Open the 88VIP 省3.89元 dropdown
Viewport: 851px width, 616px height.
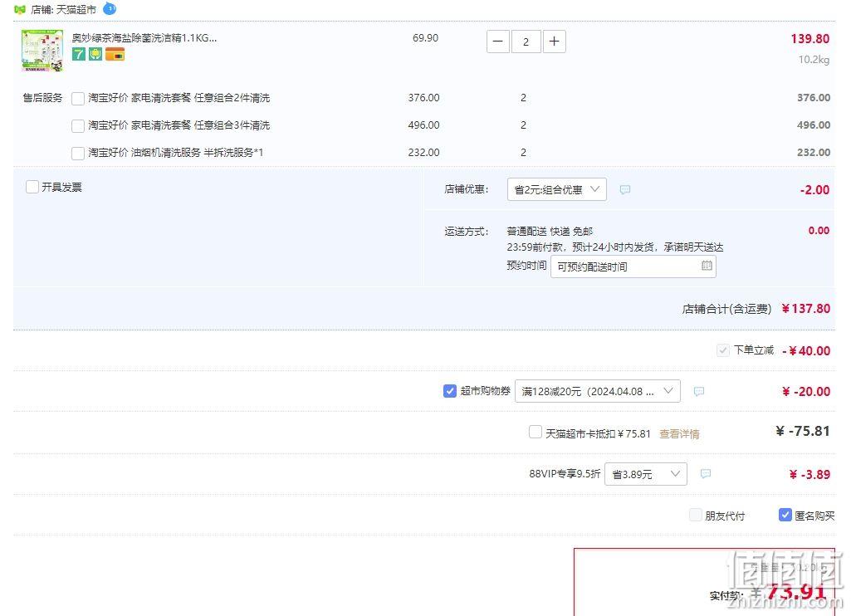[646, 474]
